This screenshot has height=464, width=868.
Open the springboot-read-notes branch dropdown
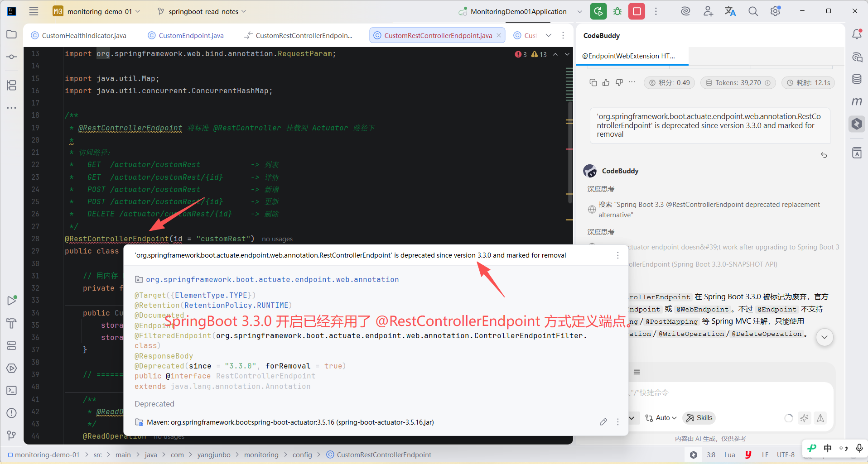(202, 11)
